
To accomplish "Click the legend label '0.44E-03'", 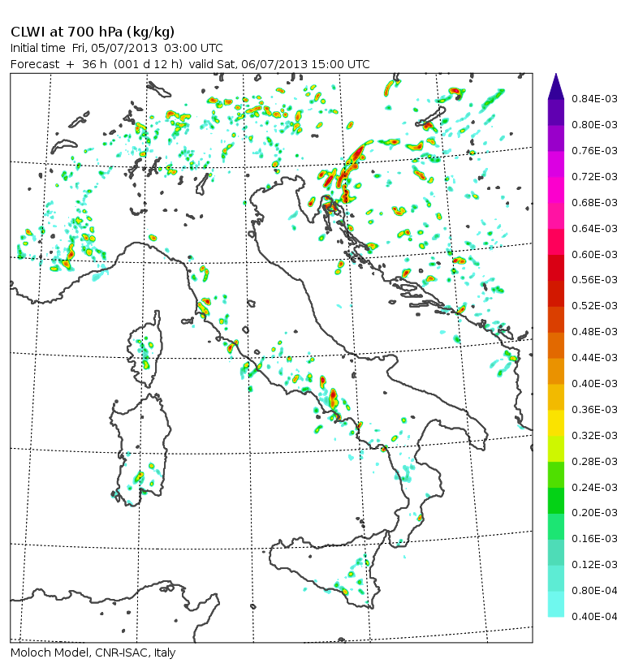I will point(594,357).
